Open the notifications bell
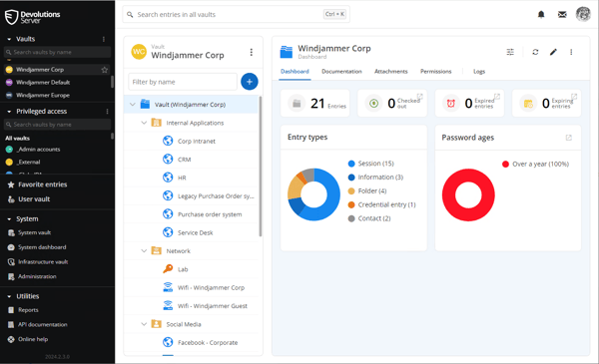This screenshot has width=599, height=364. click(541, 15)
